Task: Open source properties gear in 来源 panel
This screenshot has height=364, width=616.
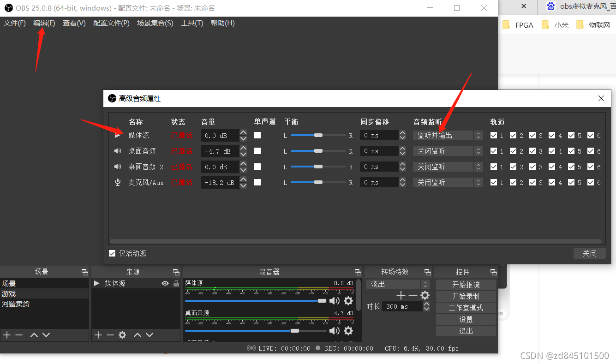Action: pos(122,335)
